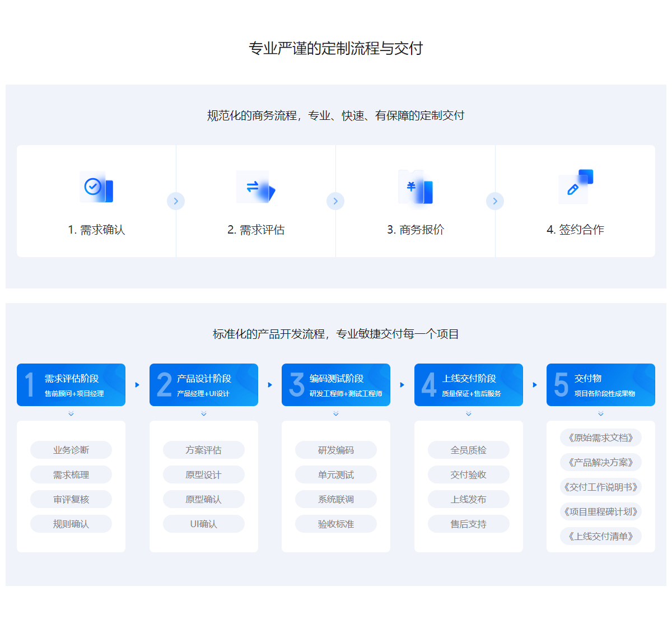Image resolution: width=672 pixels, height=633 pixels.
Task: Click the 4. 签约合作 label
Action: 575,230
